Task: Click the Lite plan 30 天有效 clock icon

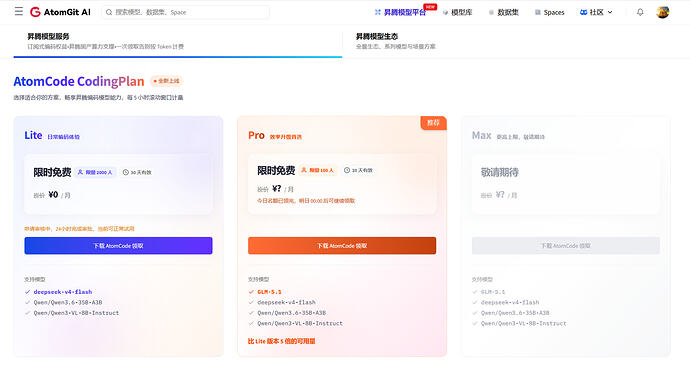Action: (x=125, y=172)
